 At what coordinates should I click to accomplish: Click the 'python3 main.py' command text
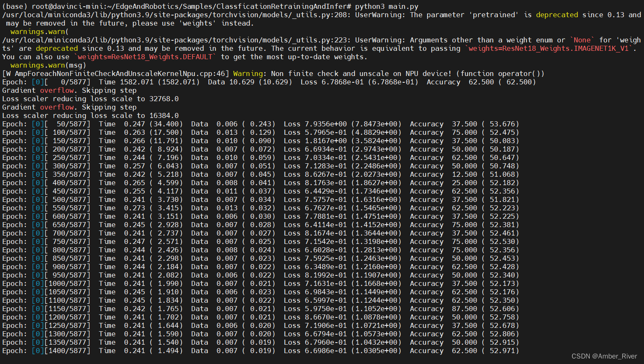click(x=387, y=6)
